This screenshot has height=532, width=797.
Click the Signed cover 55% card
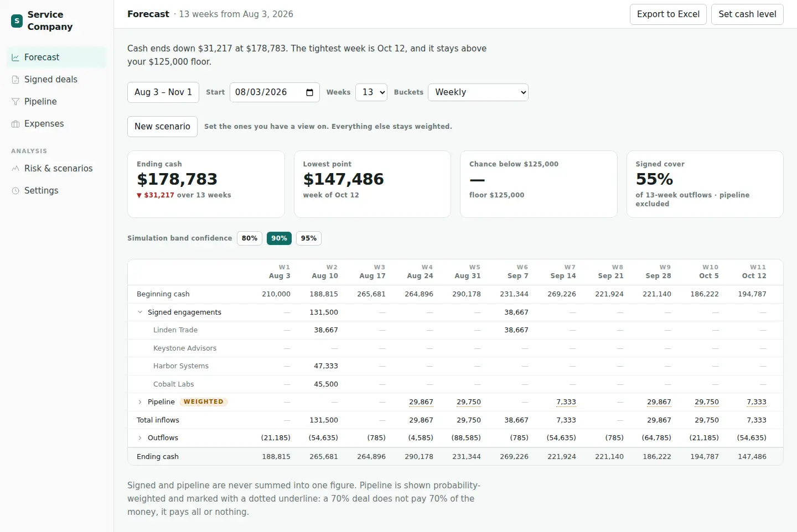point(705,184)
